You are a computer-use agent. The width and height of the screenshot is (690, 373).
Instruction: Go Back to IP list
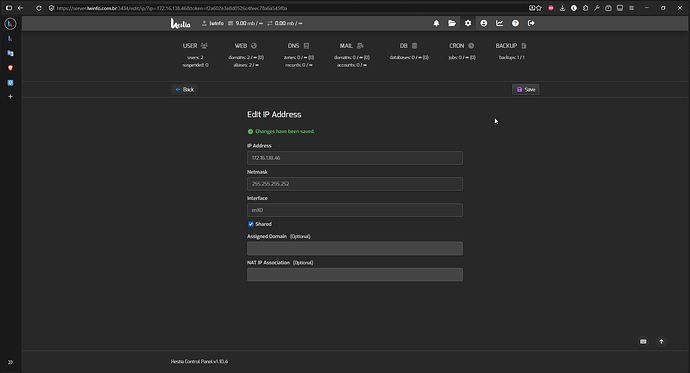[x=184, y=89]
